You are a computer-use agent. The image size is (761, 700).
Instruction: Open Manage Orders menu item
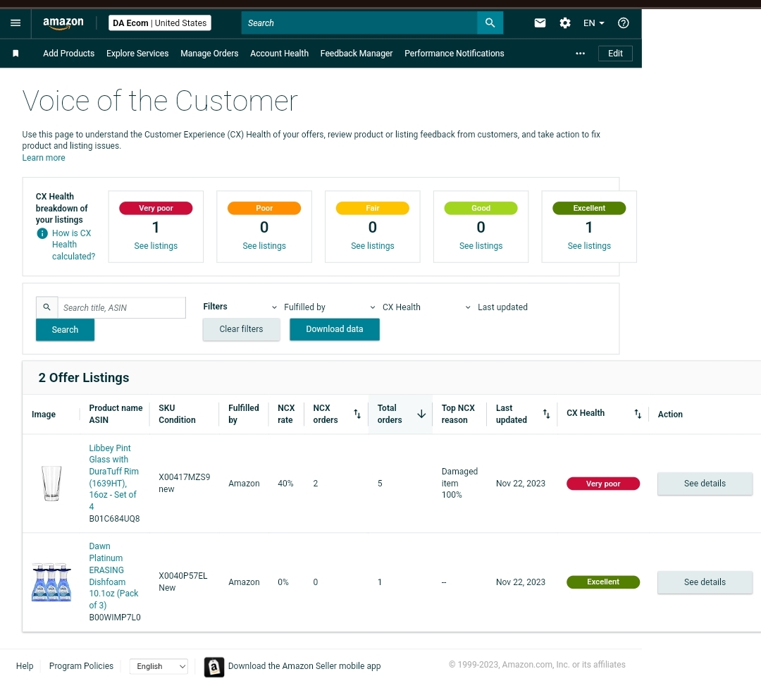[209, 54]
